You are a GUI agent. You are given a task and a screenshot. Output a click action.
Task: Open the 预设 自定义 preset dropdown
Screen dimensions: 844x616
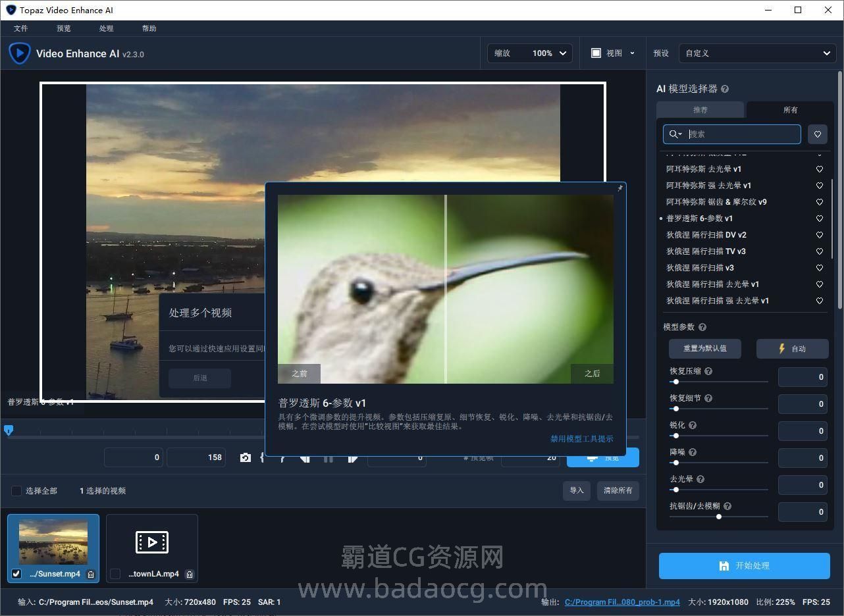click(758, 53)
